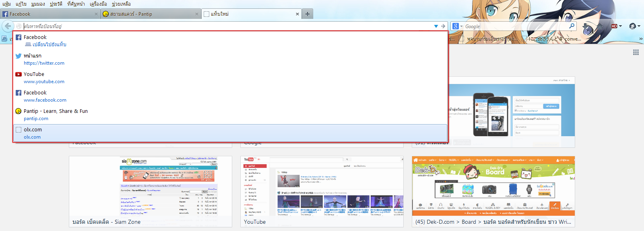Viewport: 644px width, 231px height.
Task: Click the บอร์ด เบ็ดเตล็ด - Siam Zone caption
Action: coord(107,222)
